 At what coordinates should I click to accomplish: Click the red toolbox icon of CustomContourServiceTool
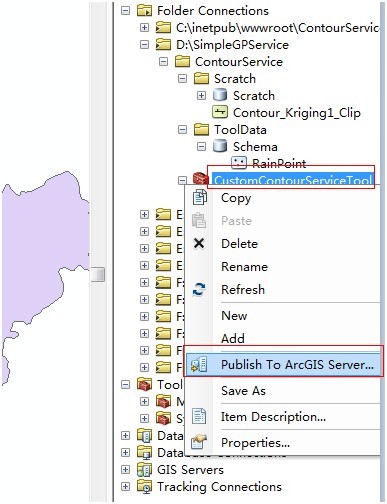click(201, 179)
